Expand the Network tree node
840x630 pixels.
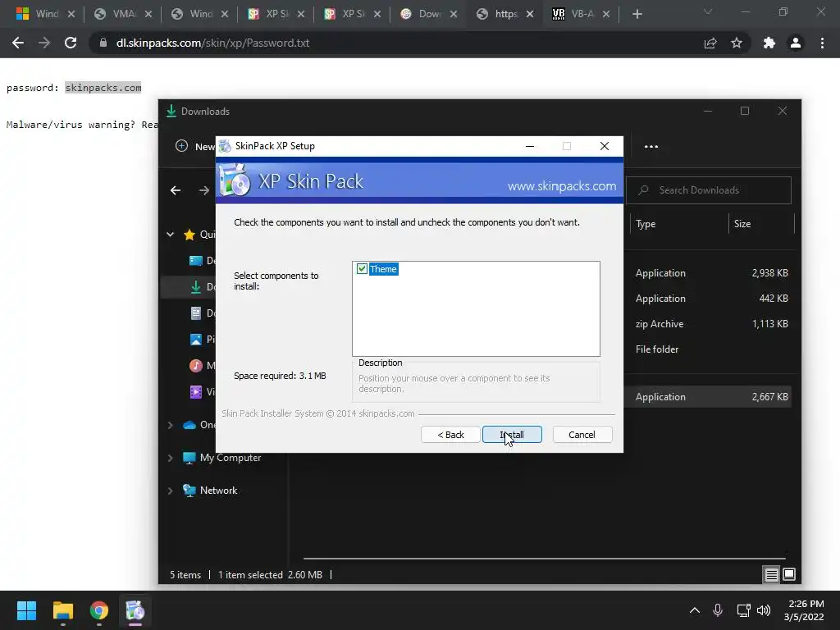(x=171, y=491)
